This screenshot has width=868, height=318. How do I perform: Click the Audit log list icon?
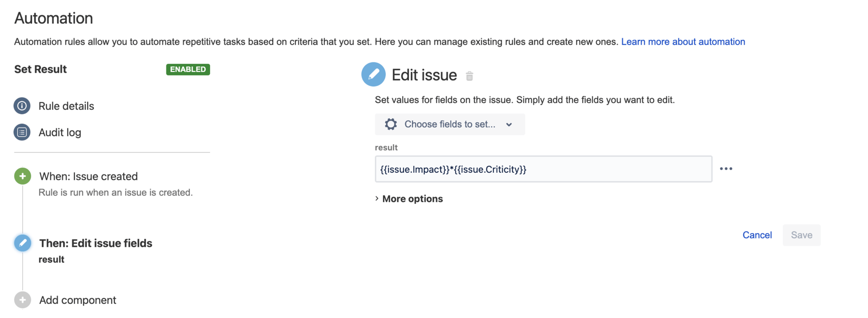[22, 132]
